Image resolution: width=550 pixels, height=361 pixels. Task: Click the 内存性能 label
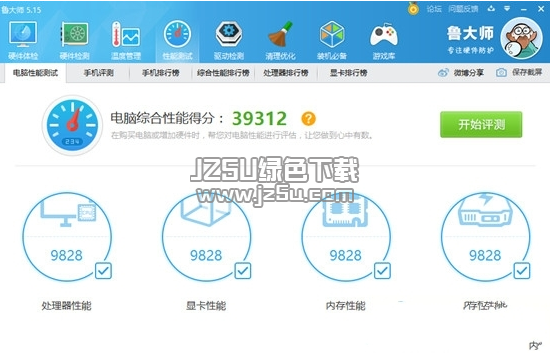(346, 306)
